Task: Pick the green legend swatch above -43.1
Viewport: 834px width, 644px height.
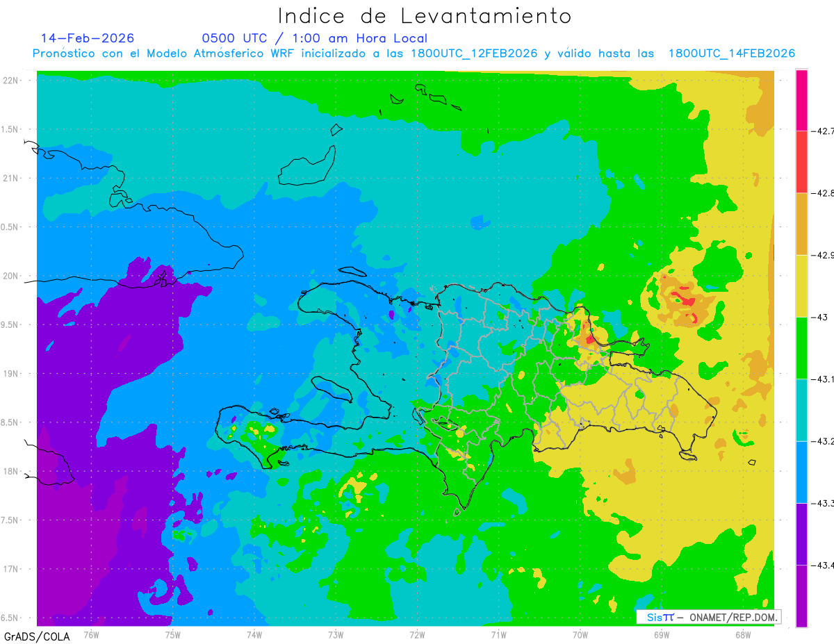Action: click(x=801, y=347)
